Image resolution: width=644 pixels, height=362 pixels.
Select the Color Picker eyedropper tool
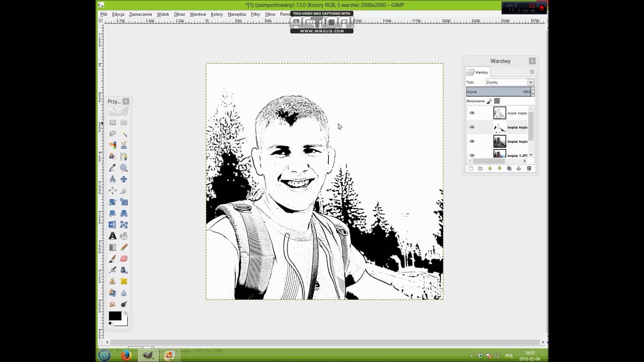[113, 168]
